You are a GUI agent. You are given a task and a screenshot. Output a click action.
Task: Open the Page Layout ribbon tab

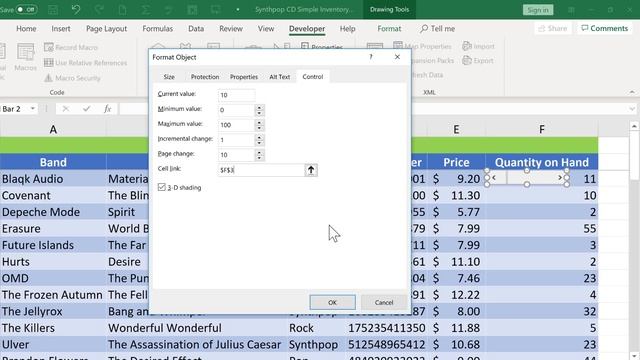pyautogui.click(x=107, y=29)
